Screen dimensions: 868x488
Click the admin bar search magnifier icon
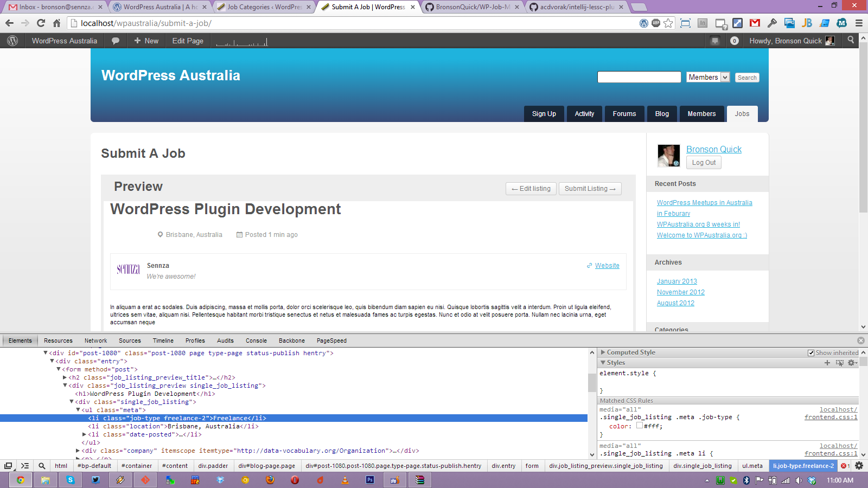pyautogui.click(x=851, y=40)
